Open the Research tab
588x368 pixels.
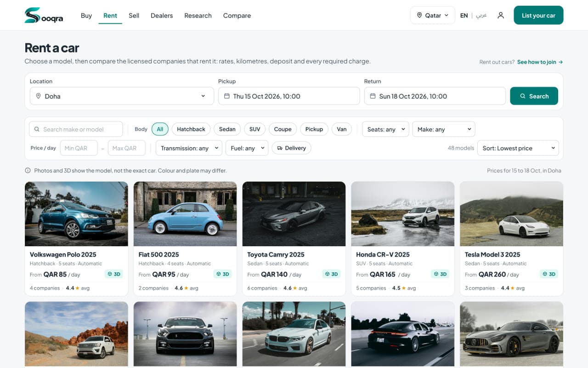198,15
